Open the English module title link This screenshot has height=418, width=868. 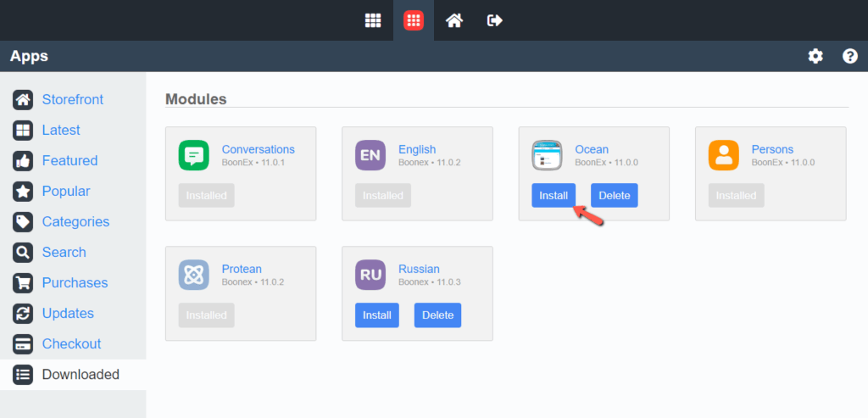coord(417,149)
